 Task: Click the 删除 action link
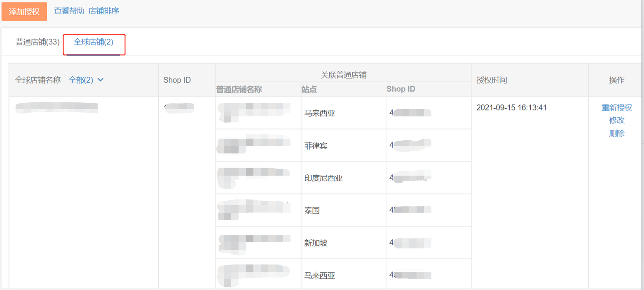pos(617,133)
